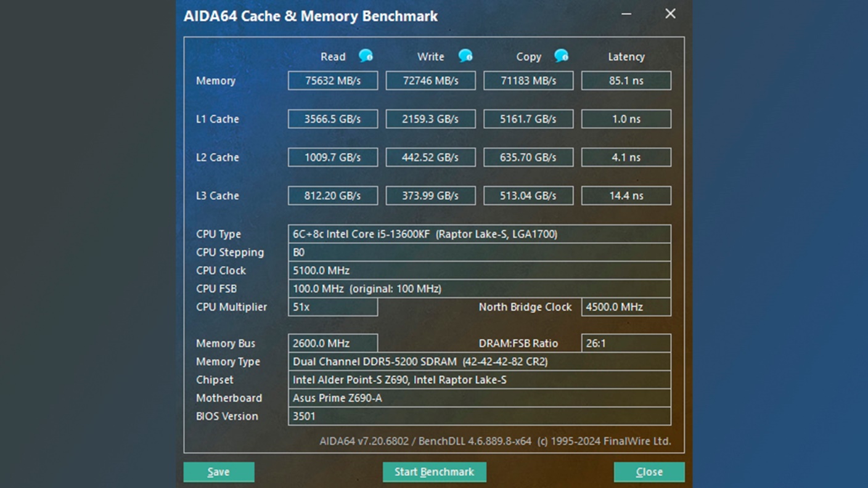Click the CPU Clock label
This screenshot has height=488, width=868.
[x=221, y=270]
